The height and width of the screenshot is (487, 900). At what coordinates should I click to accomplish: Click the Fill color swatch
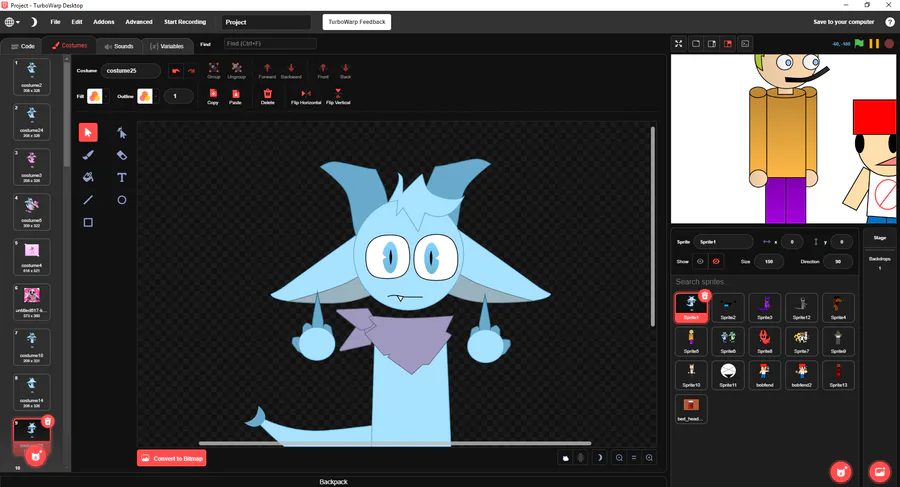95,96
